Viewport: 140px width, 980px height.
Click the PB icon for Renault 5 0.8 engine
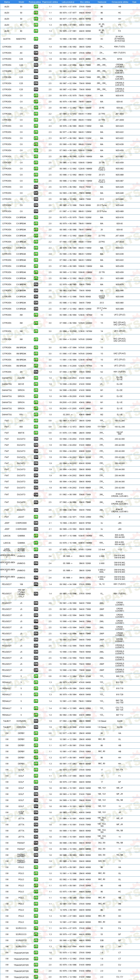(36, 676)
